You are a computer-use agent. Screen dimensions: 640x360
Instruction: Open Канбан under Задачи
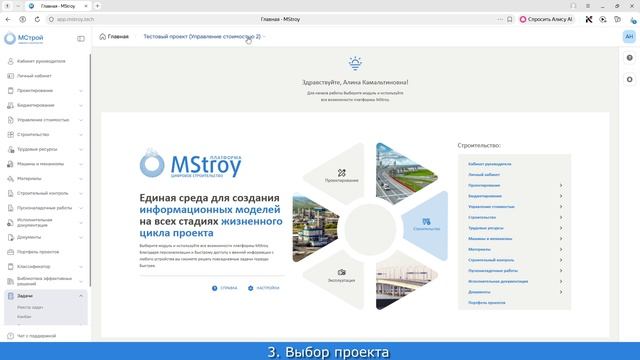click(24, 317)
